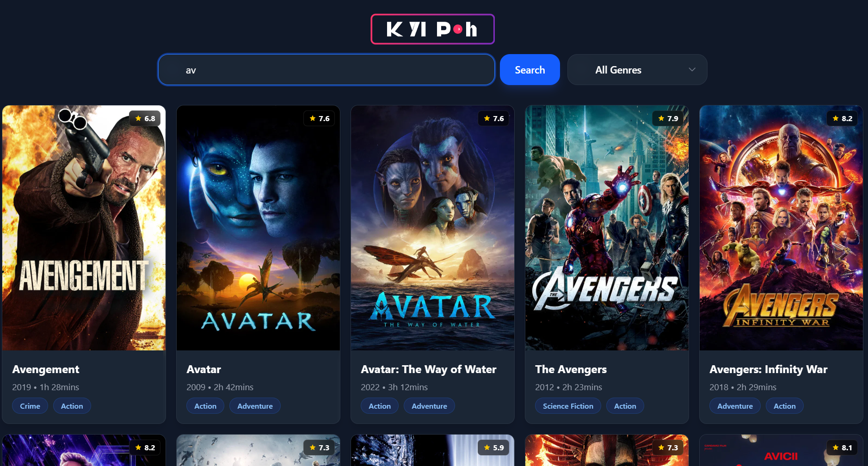
Task: Click the blue Search button
Action: coord(530,70)
